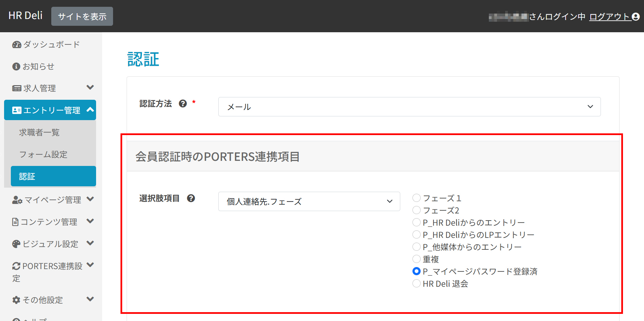
Task: Click the info icon beside お知らせ
Action: [16, 67]
